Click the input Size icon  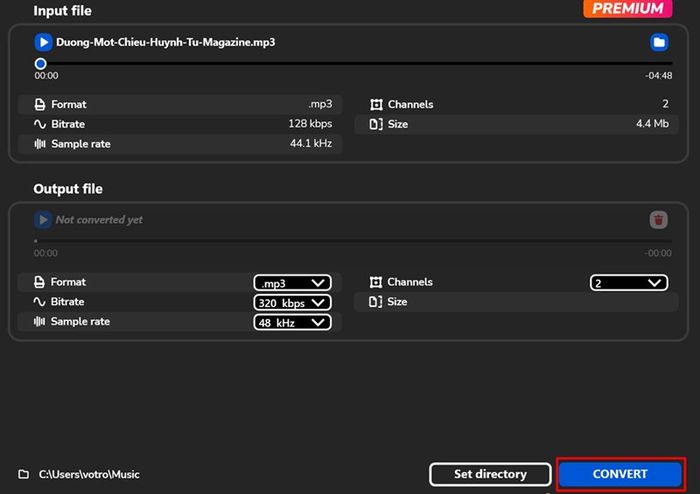[376, 124]
